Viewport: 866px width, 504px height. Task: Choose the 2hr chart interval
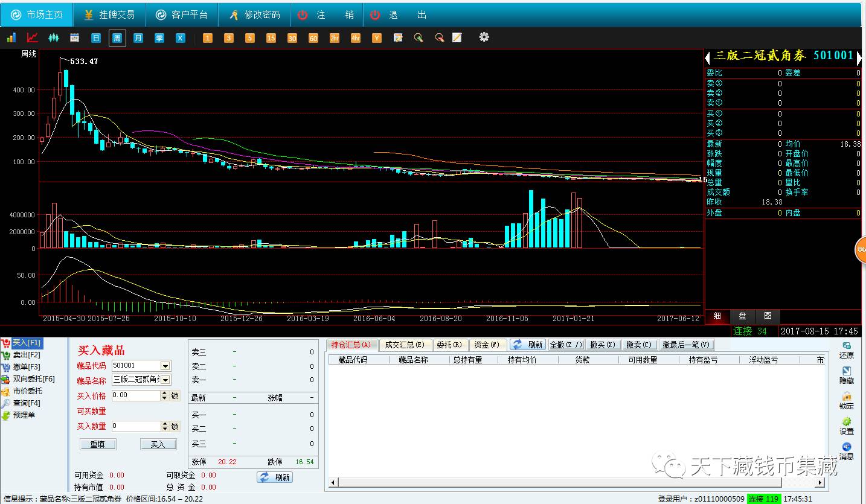[335, 38]
